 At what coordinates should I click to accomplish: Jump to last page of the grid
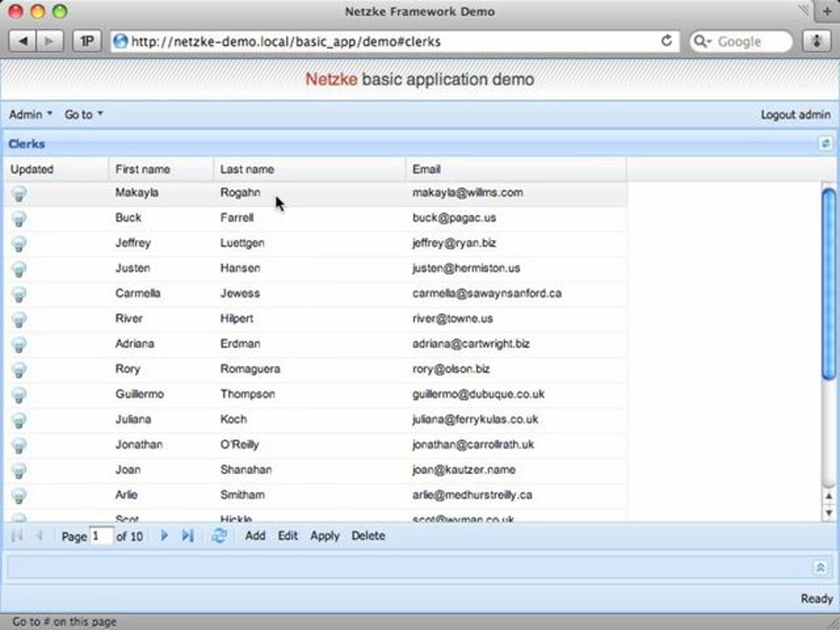[x=188, y=536]
